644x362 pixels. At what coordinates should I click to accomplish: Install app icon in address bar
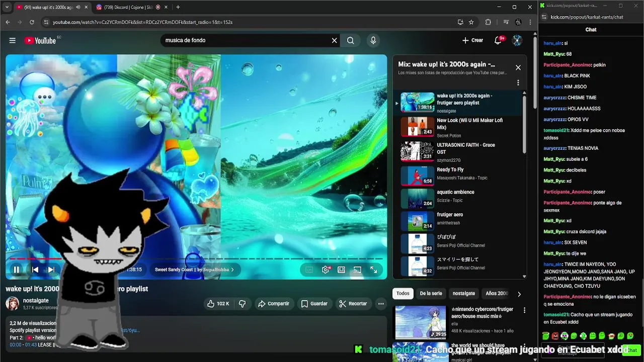(460, 22)
